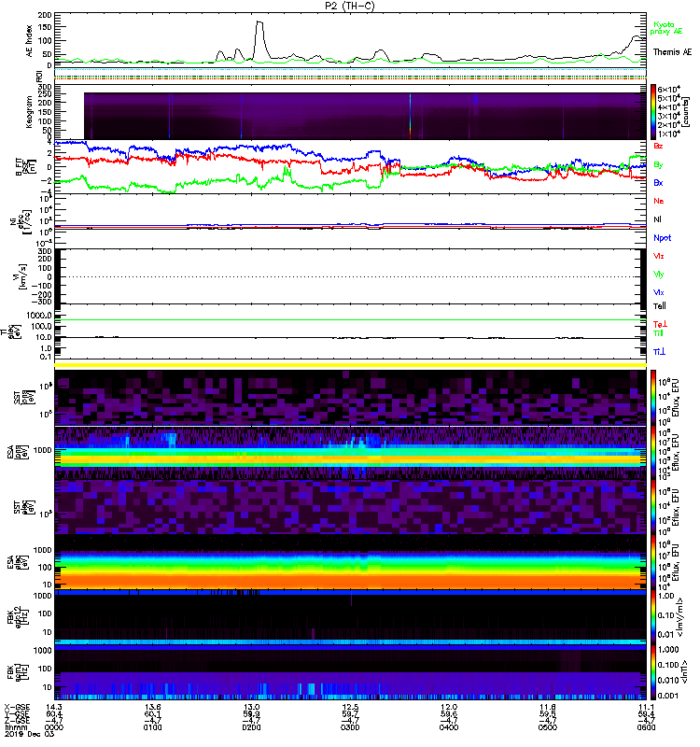700x747 pixels.
Task: Click the green "Viy" legend label
Action: 659,275
